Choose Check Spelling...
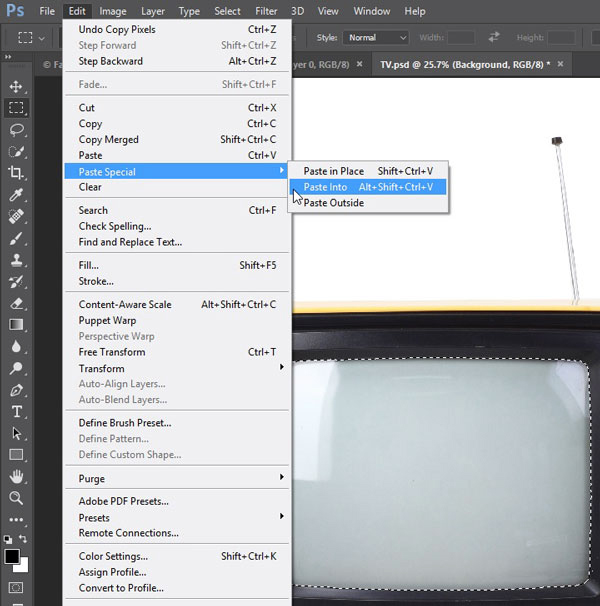This screenshot has height=606, width=600. (x=177, y=226)
